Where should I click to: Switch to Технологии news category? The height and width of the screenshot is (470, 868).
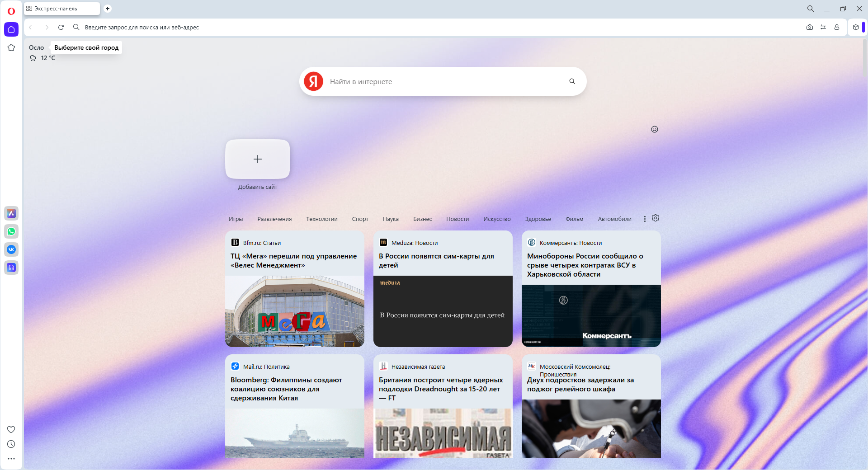tap(322, 219)
